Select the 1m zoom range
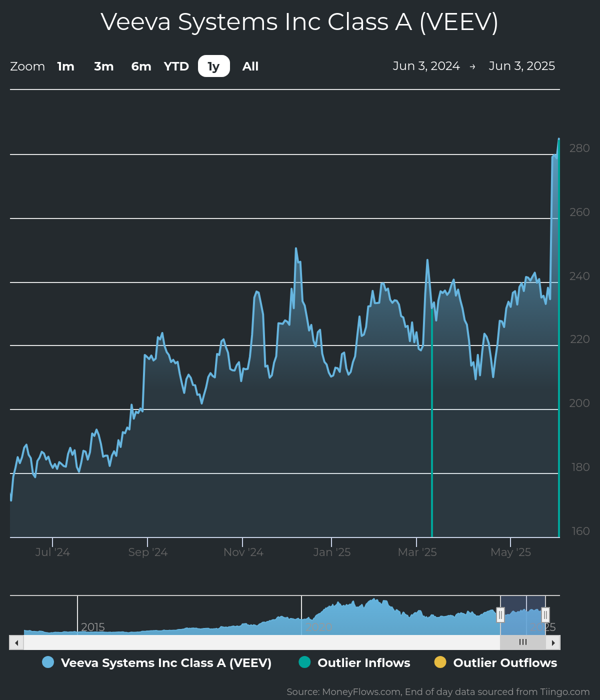This screenshot has height=700, width=600. (65, 66)
